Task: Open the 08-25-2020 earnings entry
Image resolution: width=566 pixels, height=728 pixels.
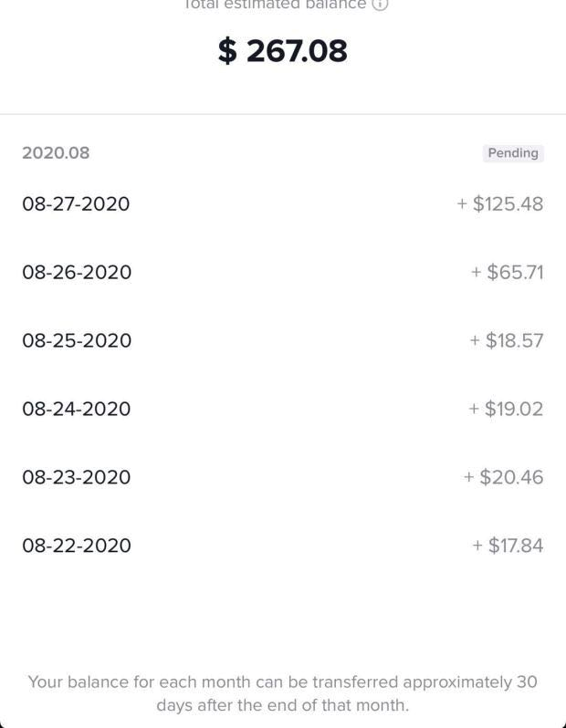Action: (283, 340)
